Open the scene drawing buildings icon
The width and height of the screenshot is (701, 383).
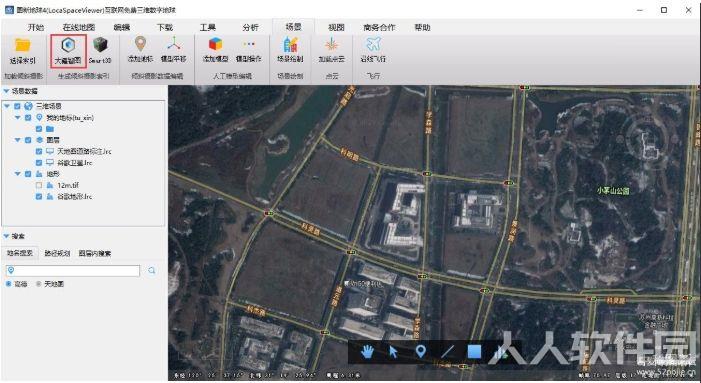290,44
